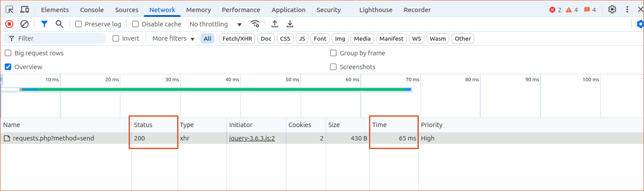Open DevTools settings gear
Image resolution: width=644 pixels, height=191 pixels.
click(x=612, y=10)
